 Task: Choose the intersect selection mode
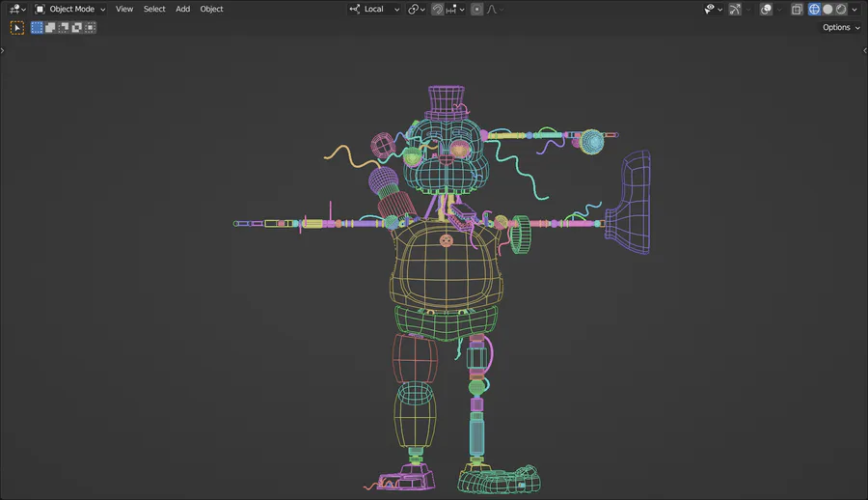[x=90, y=27]
